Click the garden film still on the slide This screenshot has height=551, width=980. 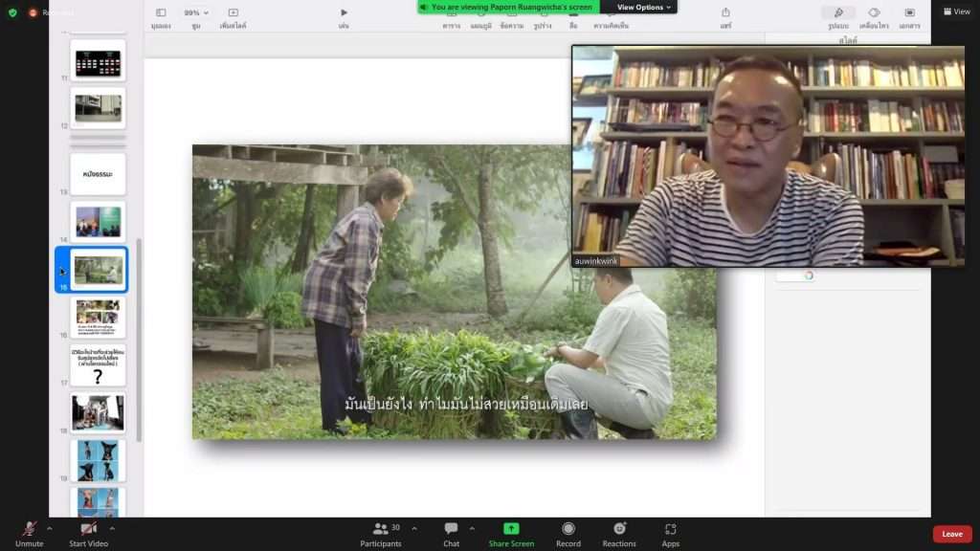click(455, 292)
